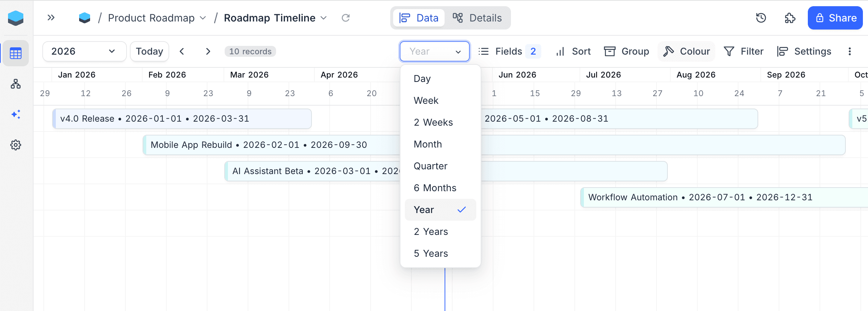This screenshot has height=311, width=868.
Task: Click the Feb 2026 month header
Action: coord(167,75)
